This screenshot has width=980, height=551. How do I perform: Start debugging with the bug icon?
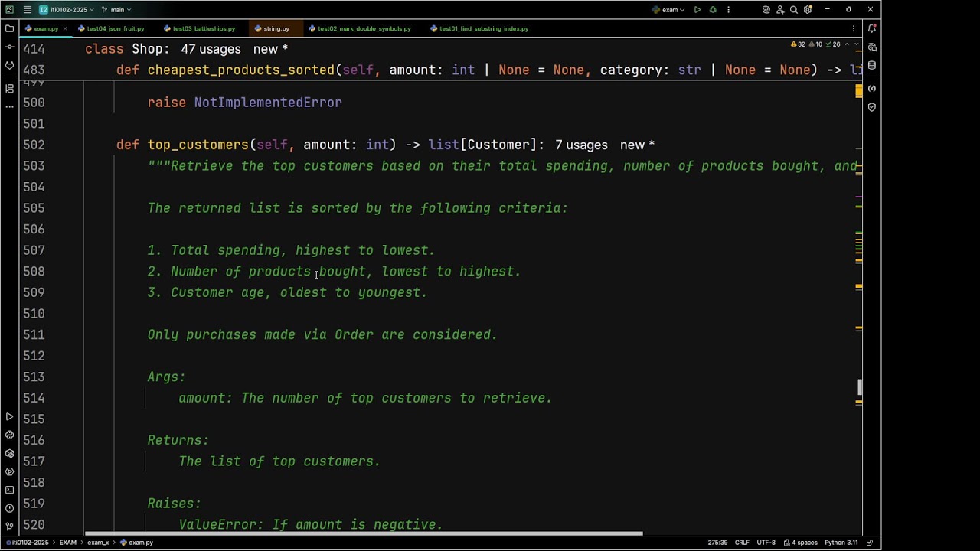pyautogui.click(x=713, y=10)
